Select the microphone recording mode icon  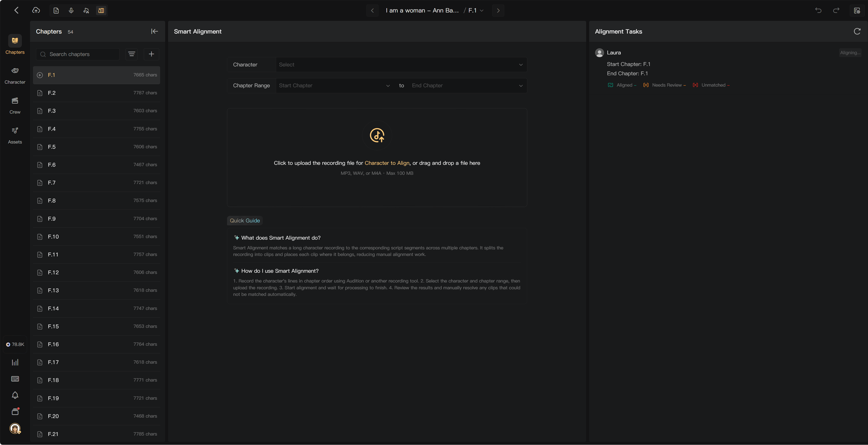coord(71,11)
